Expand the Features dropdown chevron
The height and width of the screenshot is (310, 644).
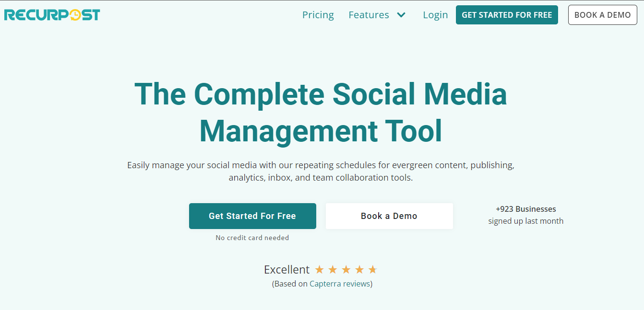tap(401, 15)
